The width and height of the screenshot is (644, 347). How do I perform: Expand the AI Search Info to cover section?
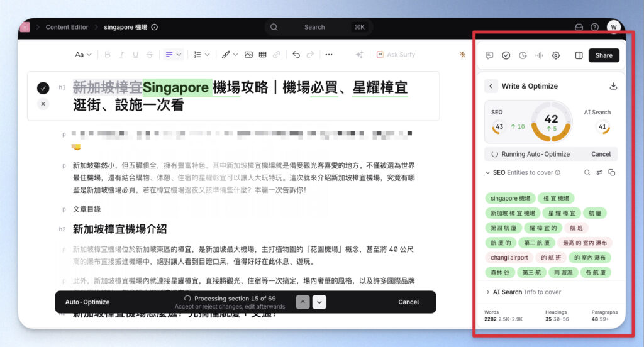pyautogui.click(x=487, y=292)
